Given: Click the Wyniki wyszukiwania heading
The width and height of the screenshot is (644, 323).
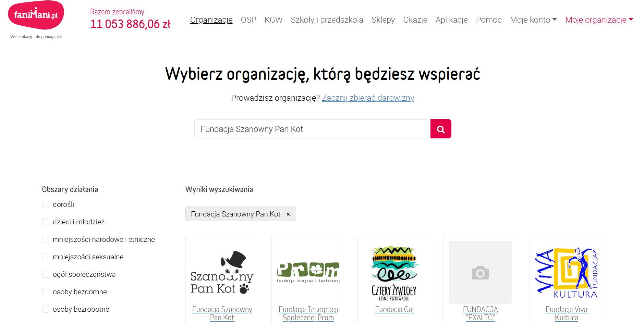Looking at the screenshot, I should tap(219, 189).
